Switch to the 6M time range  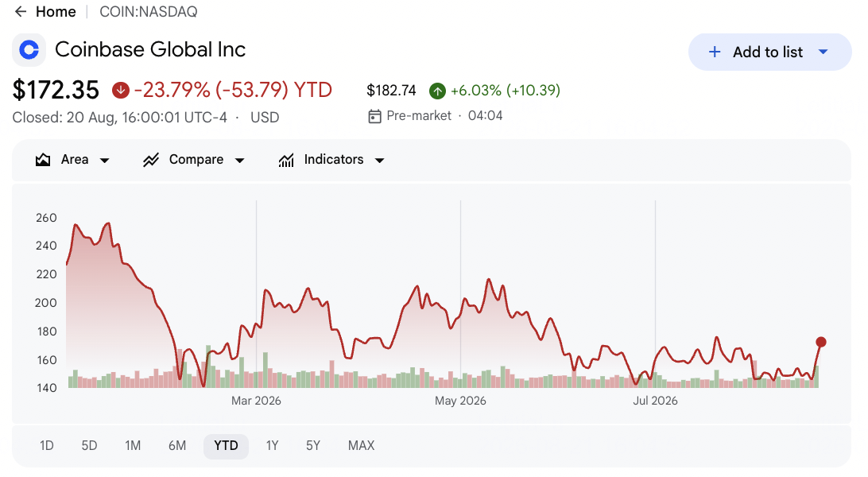coord(177,446)
